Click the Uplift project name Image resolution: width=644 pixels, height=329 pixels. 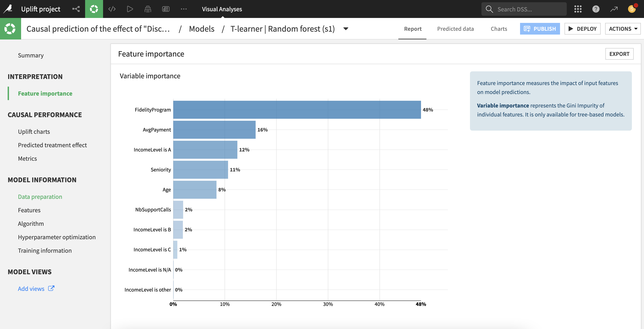40,9
